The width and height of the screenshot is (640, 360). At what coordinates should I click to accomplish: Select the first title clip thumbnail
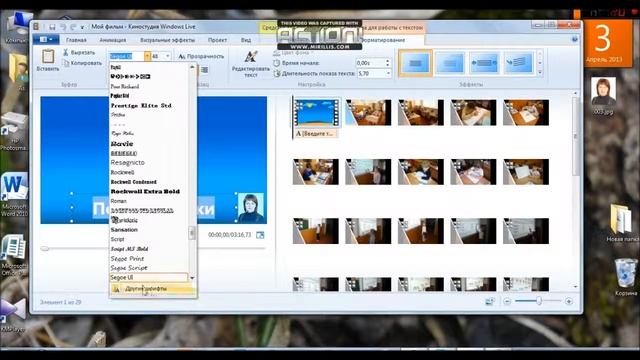(316, 112)
